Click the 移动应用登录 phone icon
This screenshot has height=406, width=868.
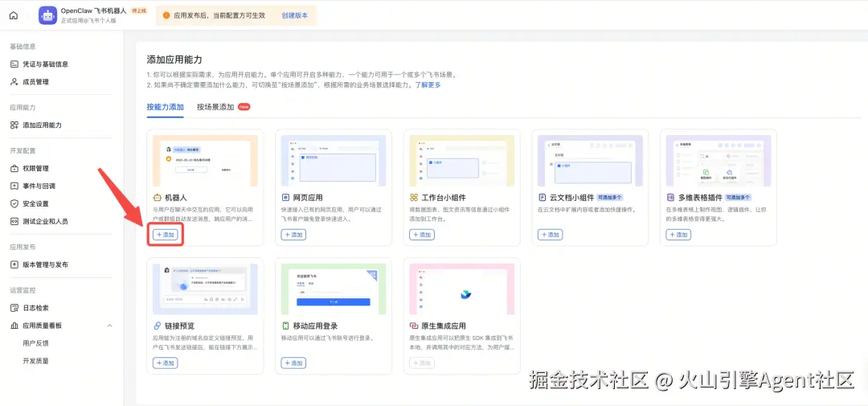pos(285,326)
